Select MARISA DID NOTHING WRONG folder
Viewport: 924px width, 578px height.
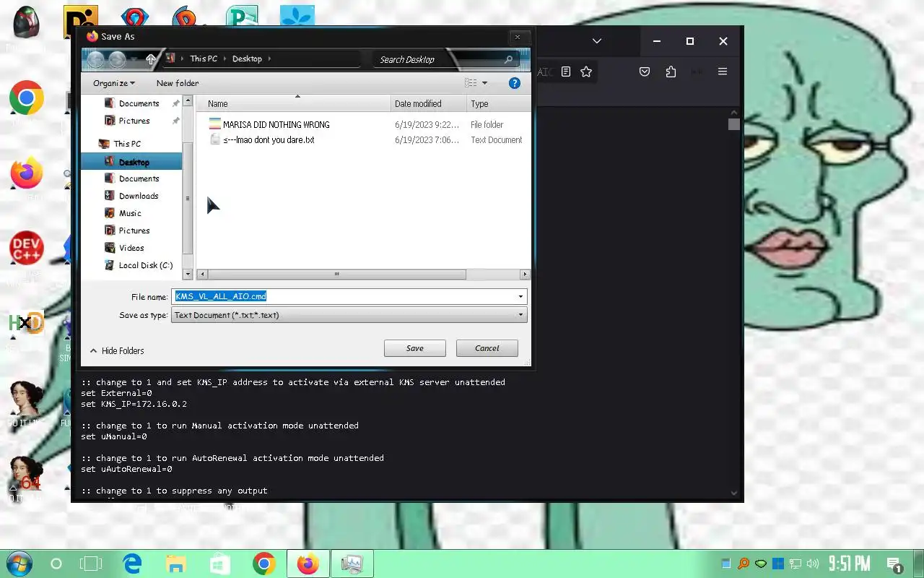pyautogui.click(x=276, y=125)
